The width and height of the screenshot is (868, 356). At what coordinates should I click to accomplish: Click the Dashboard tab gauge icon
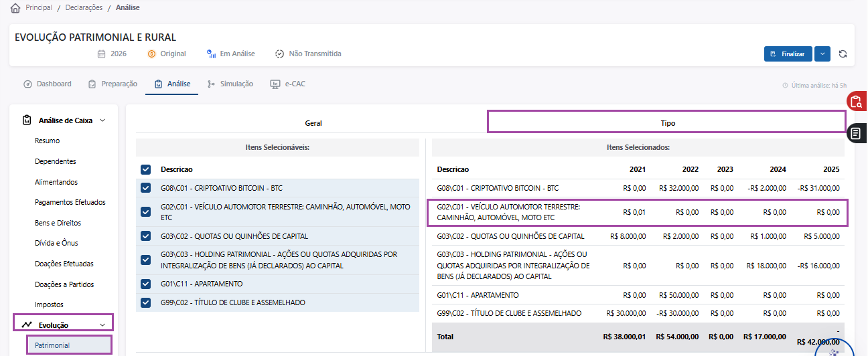pos(27,84)
